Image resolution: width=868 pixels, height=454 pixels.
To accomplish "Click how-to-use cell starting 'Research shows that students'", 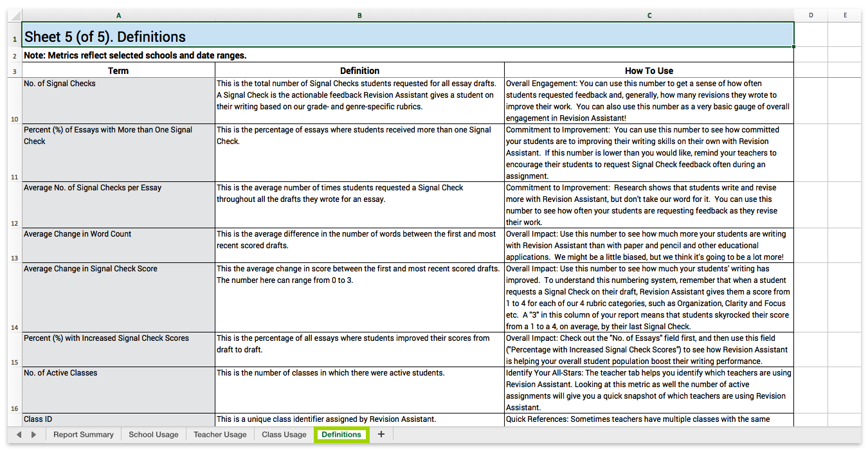I will click(649, 205).
